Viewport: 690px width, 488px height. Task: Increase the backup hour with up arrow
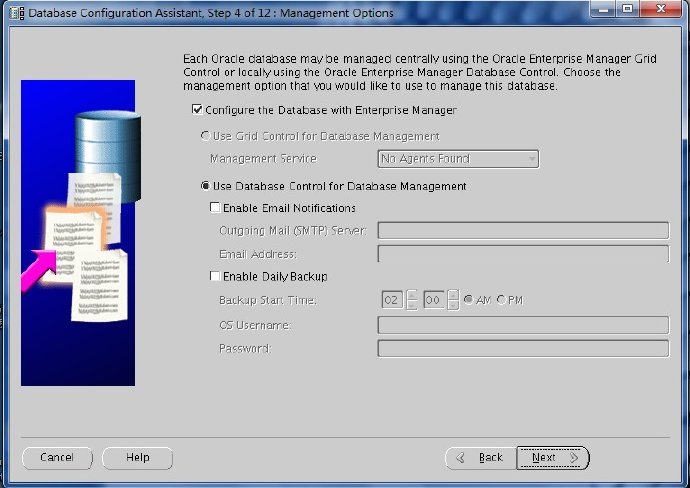[412, 295]
